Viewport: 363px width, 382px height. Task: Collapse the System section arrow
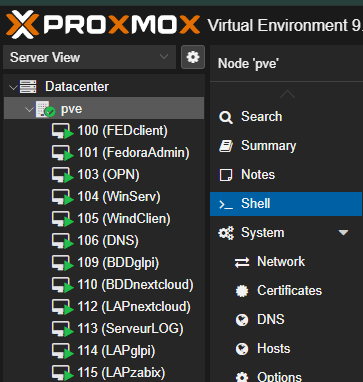(x=343, y=233)
